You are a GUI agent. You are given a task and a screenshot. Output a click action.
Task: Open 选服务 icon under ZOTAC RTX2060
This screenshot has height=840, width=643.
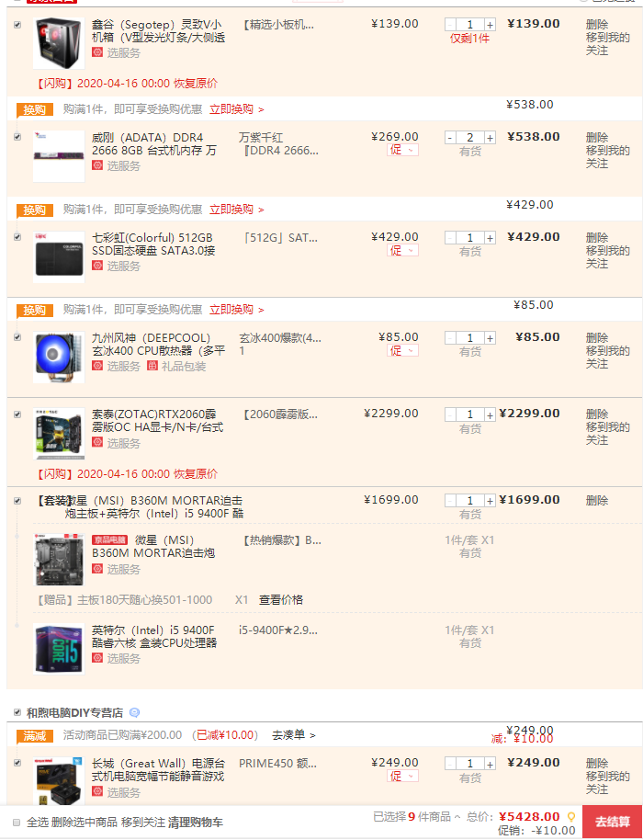coord(96,442)
